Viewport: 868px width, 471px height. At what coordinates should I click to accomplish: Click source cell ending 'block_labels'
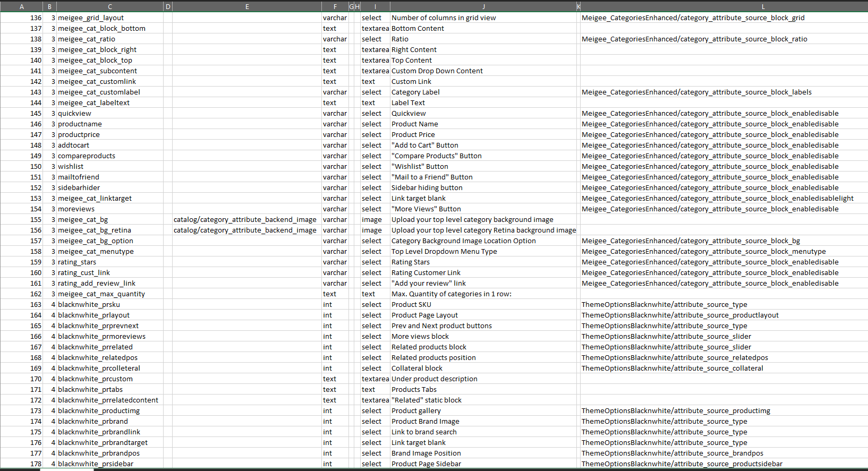point(724,92)
